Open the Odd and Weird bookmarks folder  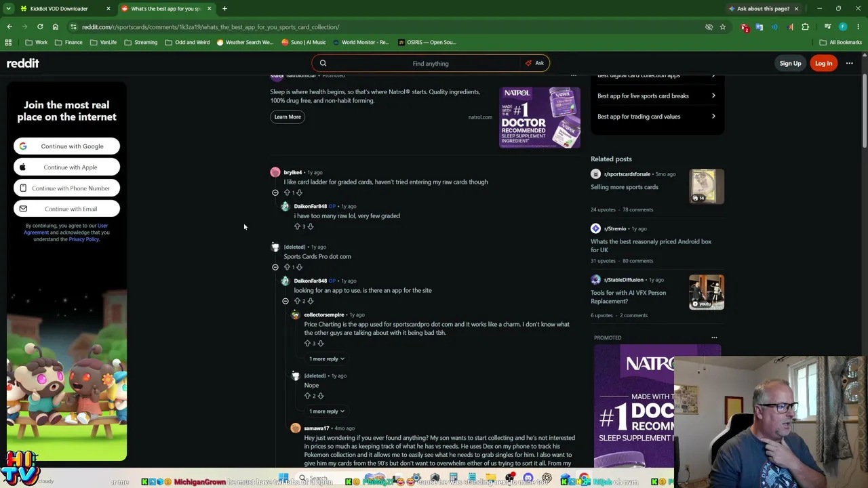tap(187, 42)
